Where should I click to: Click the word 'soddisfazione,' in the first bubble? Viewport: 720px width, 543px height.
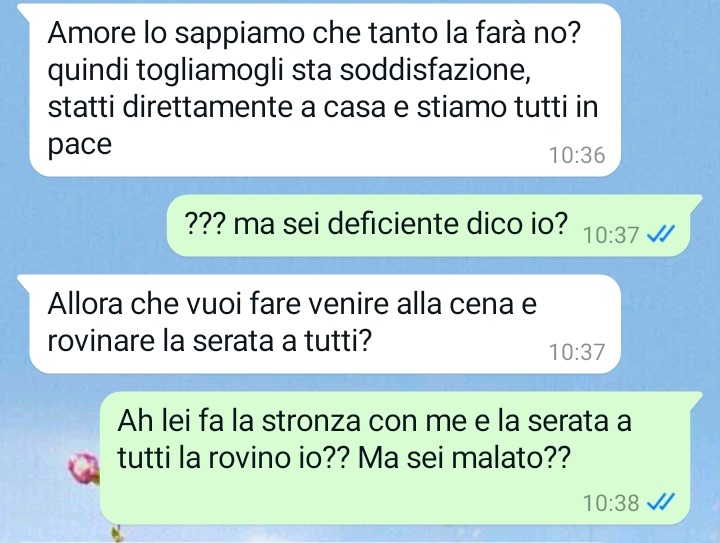tap(435, 70)
